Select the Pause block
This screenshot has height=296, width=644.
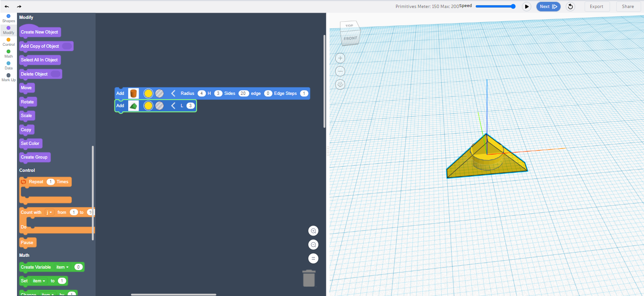click(x=28, y=243)
